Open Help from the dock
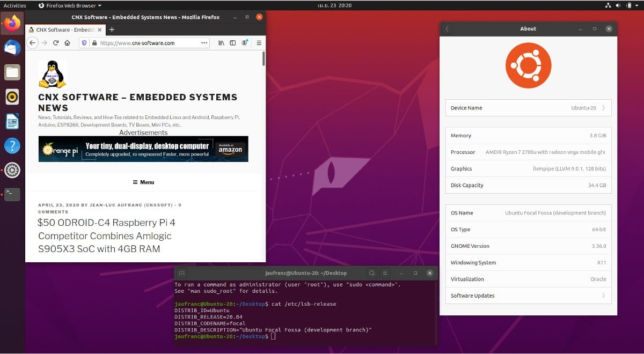Image resolution: width=644 pixels, height=354 pixels. pyautogui.click(x=12, y=145)
